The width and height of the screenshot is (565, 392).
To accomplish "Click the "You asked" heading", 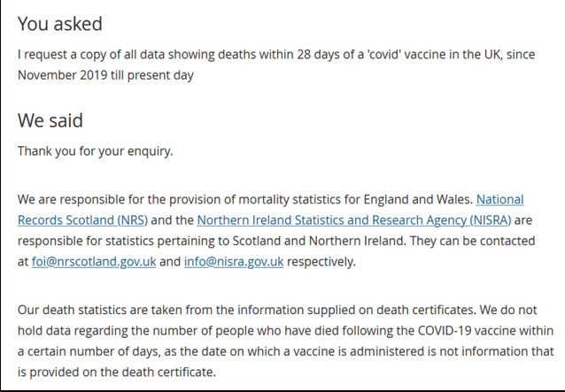I will pyautogui.click(x=60, y=24).
